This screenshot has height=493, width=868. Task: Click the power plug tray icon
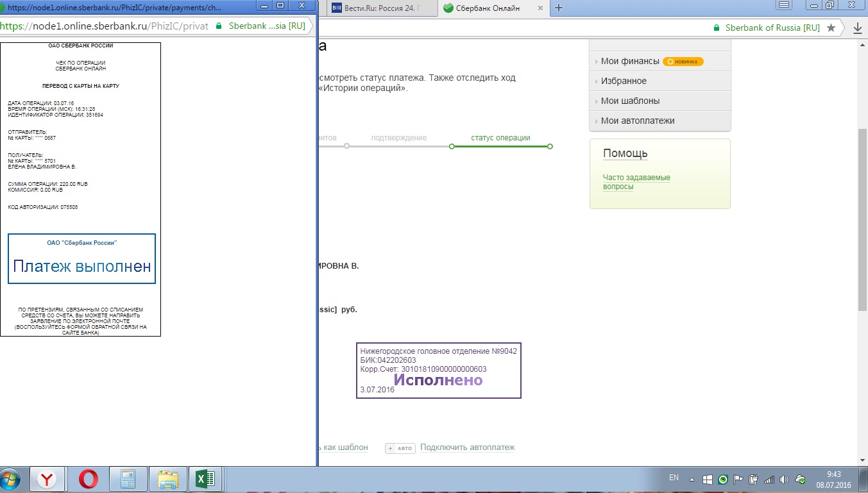coord(754,480)
